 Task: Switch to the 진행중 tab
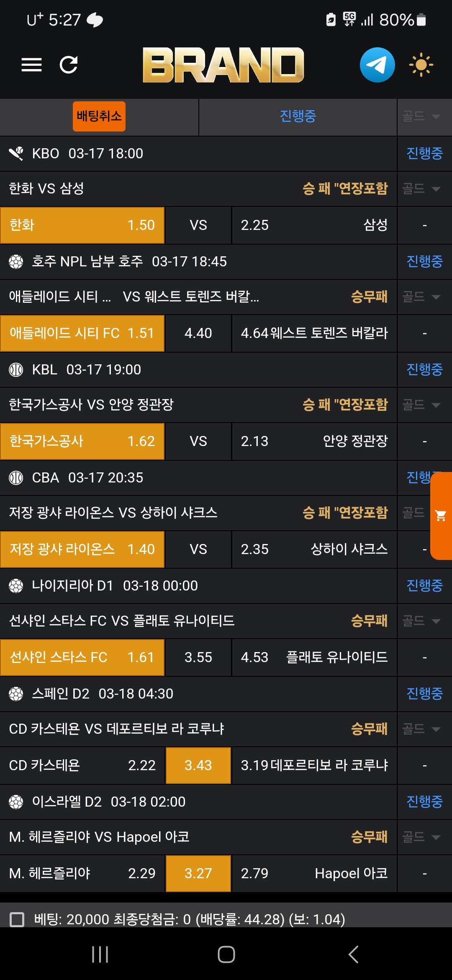298,116
